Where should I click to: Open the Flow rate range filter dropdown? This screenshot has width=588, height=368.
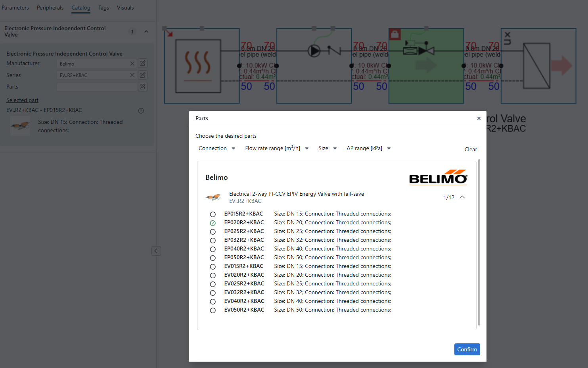tap(277, 148)
